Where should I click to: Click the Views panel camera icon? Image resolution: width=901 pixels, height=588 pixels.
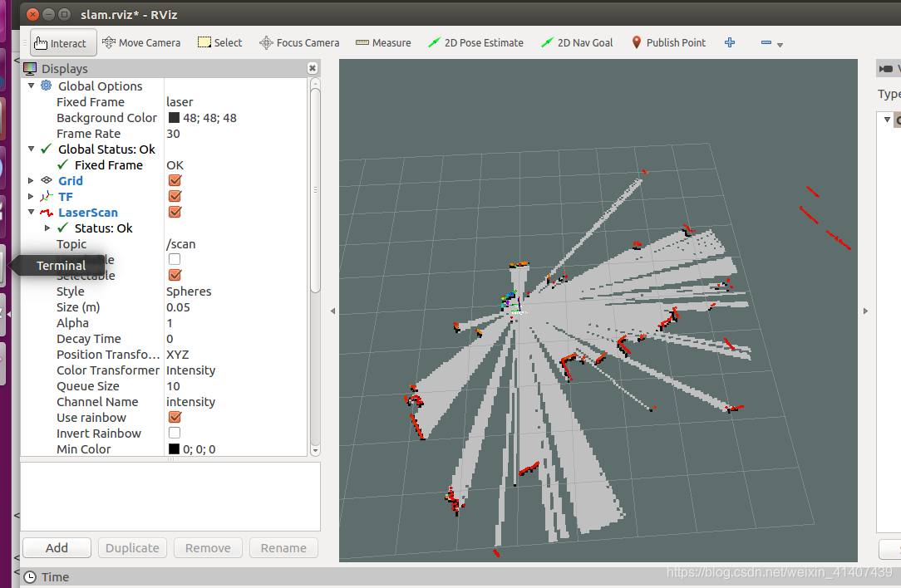(x=885, y=69)
